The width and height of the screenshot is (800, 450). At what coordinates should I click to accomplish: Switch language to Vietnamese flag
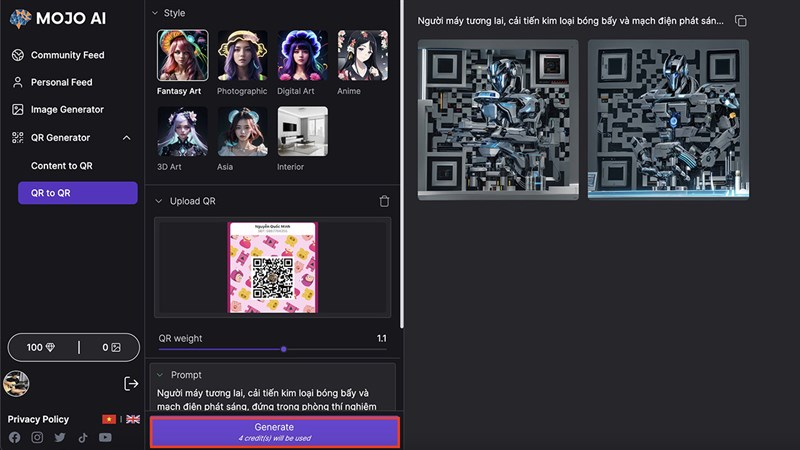pyautogui.click(x=109, y=419)
